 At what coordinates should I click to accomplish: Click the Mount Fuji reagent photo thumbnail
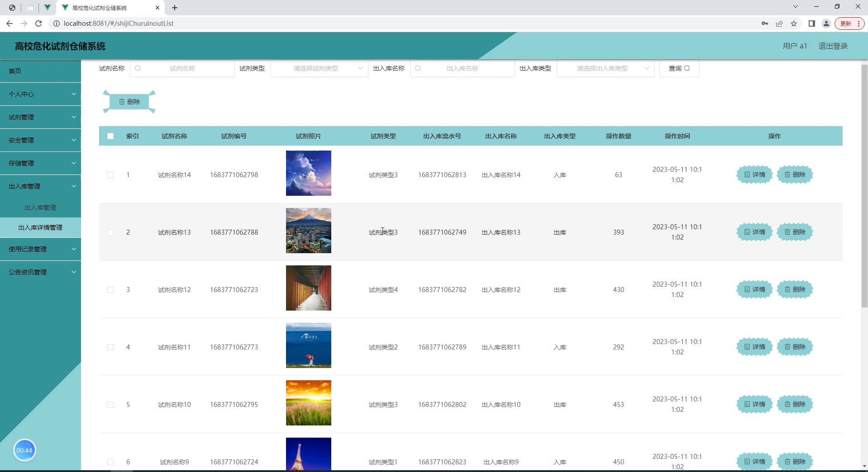[x=309, y=231]
